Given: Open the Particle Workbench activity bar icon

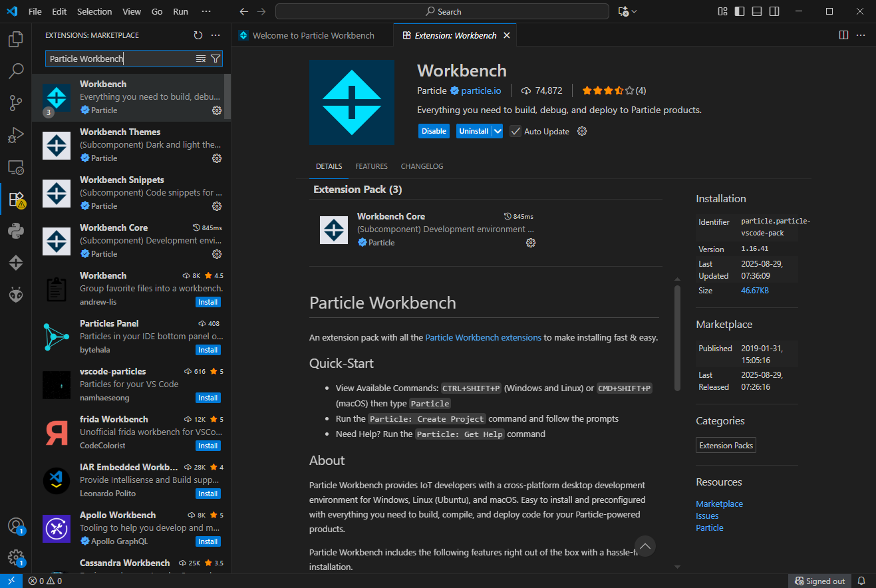Looking at the screenshot, I should click(x=15, y=263).
